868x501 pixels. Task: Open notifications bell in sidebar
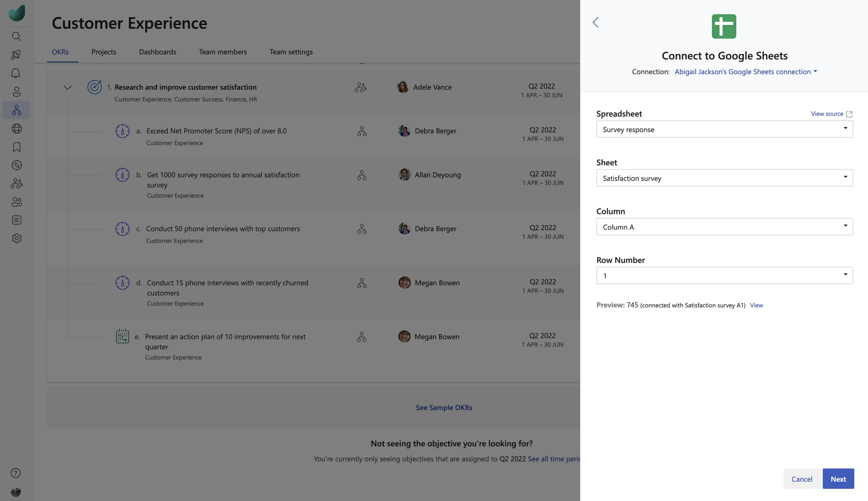click(x=16, y=73)
